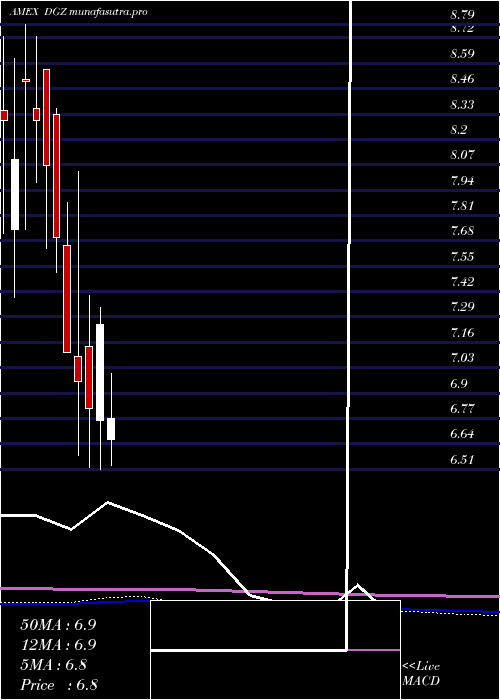500x700 pixels.
Task: Click the 7.68 price axis label
Action: (462, 232)
